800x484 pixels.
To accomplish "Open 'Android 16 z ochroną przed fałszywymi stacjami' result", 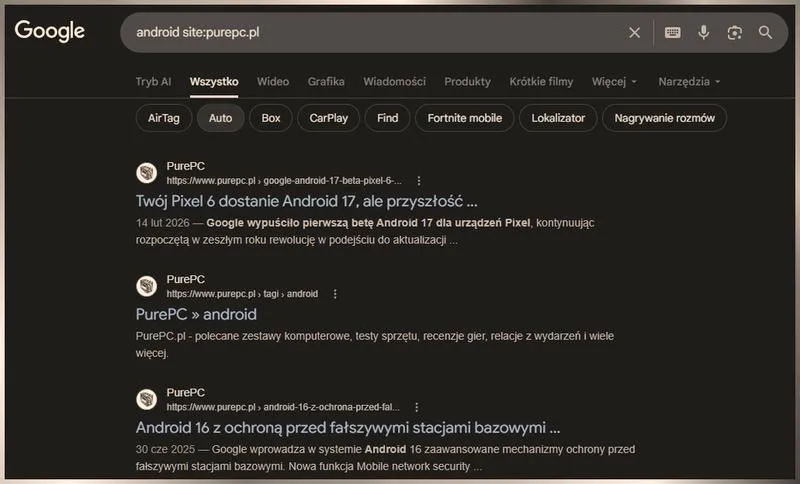I will [348, 428].
